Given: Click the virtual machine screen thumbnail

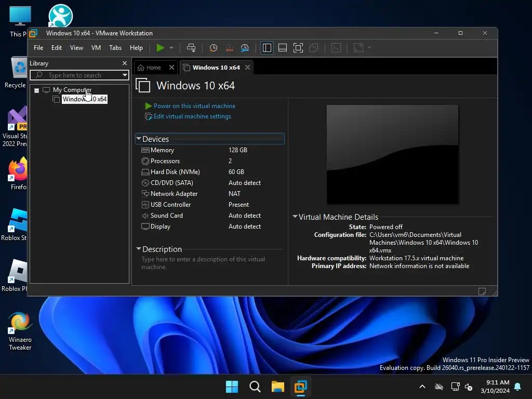Looking at the screenshot, I should 392,154.
